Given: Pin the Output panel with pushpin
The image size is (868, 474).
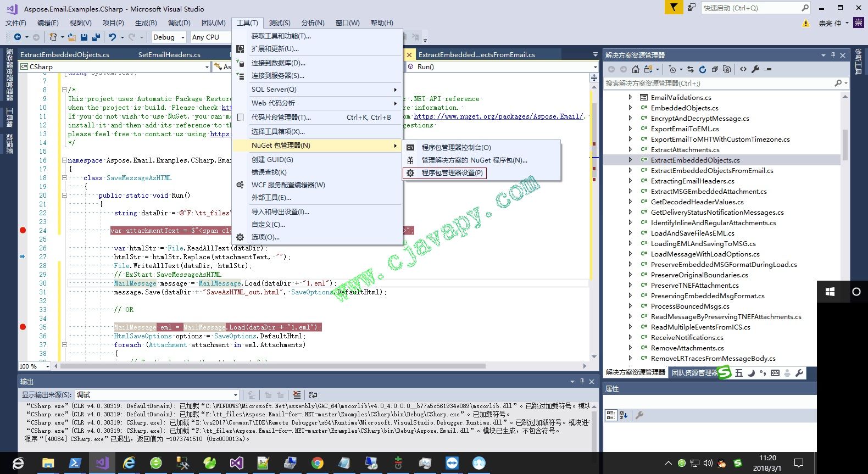Looking at the screenshot, I should [582, 381].
